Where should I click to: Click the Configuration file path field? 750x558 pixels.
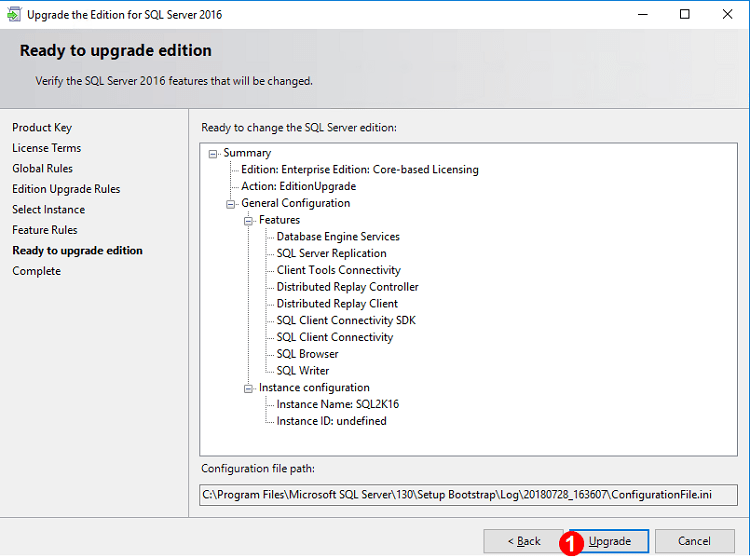[x=468, y=495]
